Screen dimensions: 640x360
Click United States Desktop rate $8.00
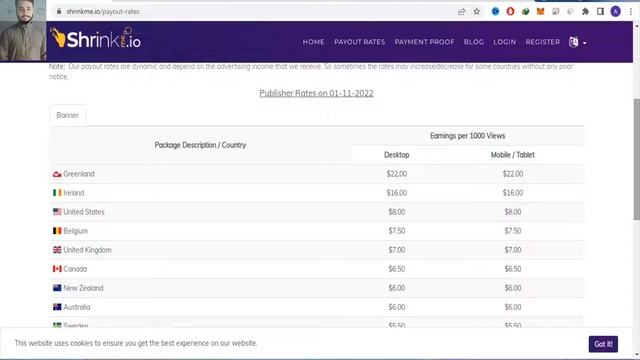pyautogui.click(x=397, y=212)
